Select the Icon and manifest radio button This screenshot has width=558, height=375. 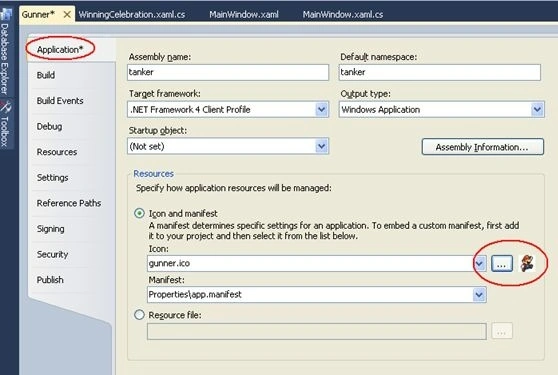point(139,213)
